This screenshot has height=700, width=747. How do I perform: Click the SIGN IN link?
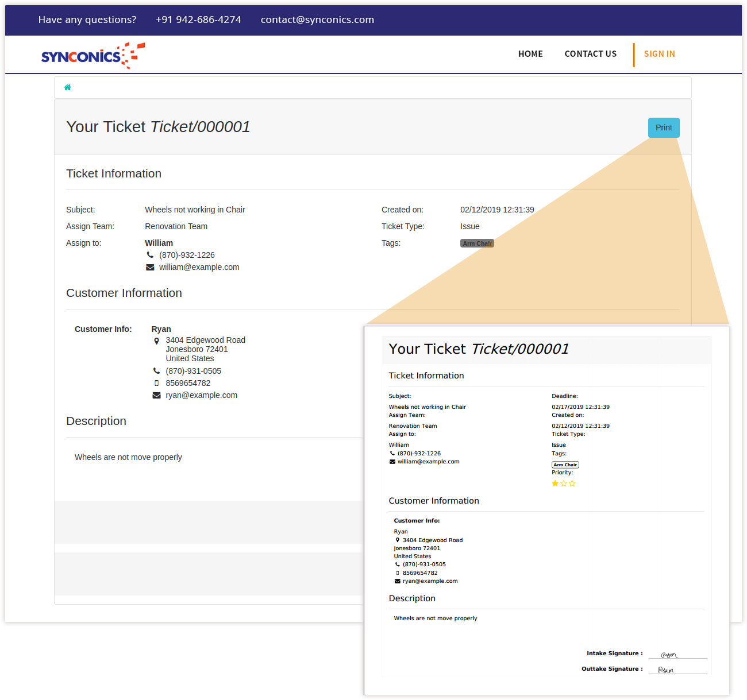(x=659, y=54)
